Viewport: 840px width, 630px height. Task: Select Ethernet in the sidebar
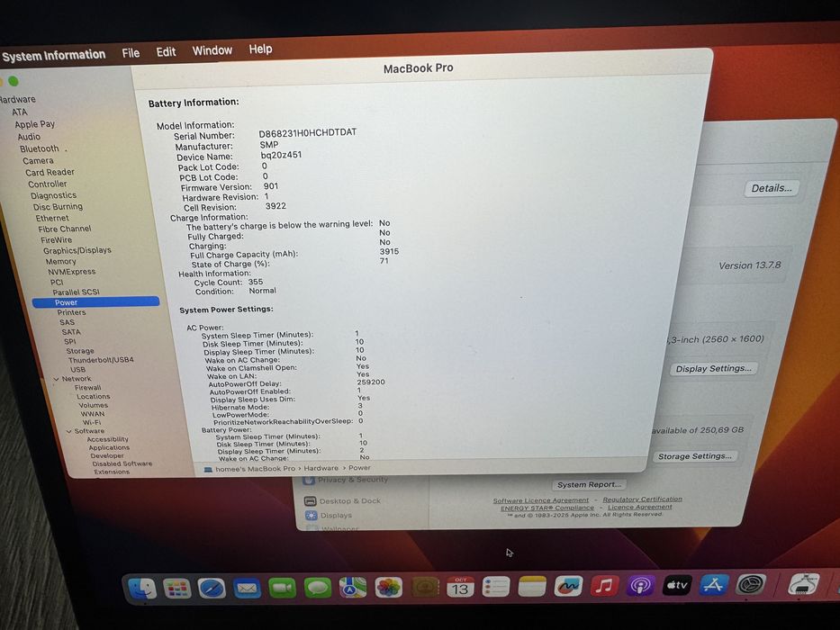tap(52, 218)
